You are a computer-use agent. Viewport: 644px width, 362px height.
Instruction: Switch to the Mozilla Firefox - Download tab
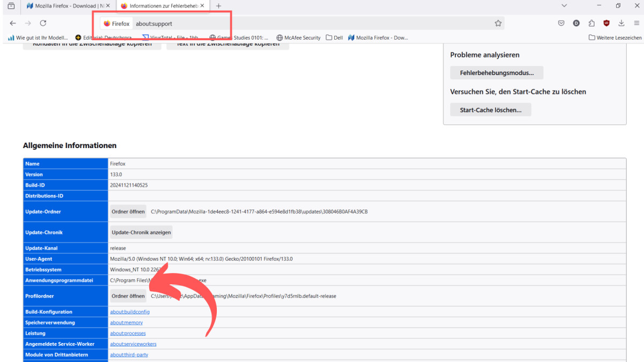tap(68, 6)
